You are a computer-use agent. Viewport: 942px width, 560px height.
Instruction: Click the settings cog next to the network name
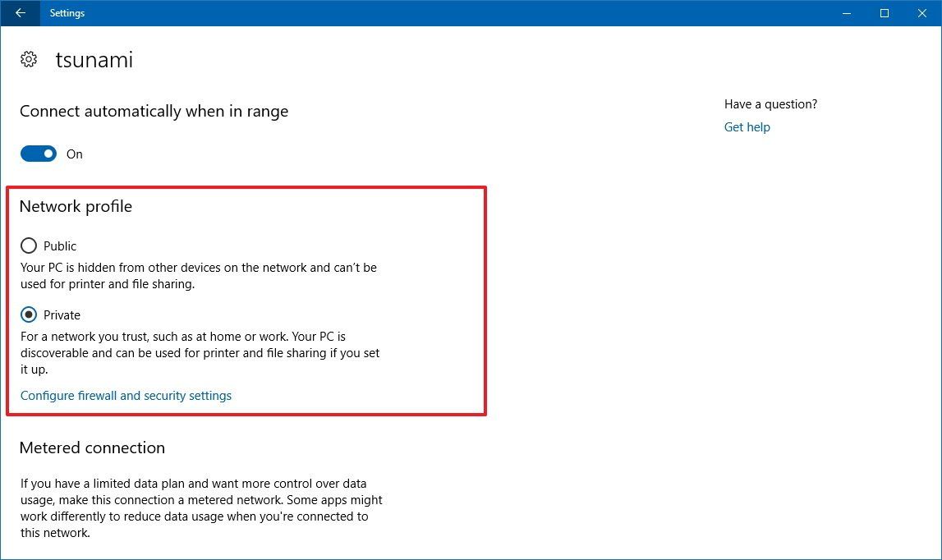[x=29, y=58]
